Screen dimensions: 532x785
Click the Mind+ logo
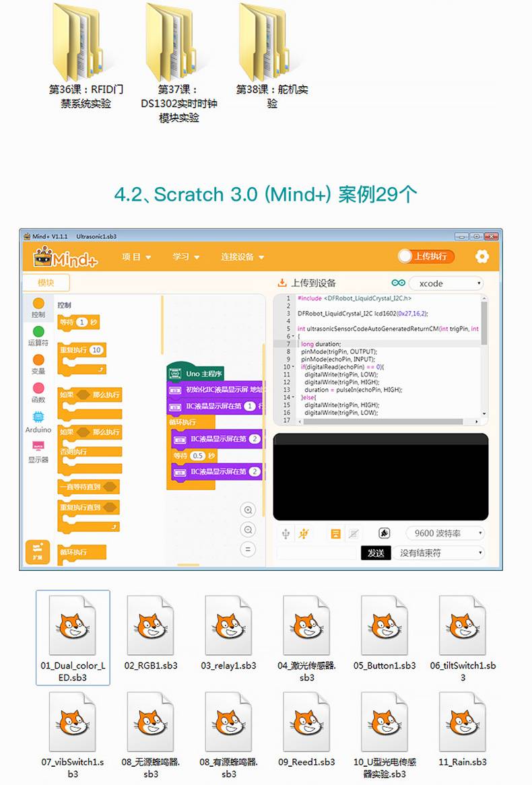point(65,257)
